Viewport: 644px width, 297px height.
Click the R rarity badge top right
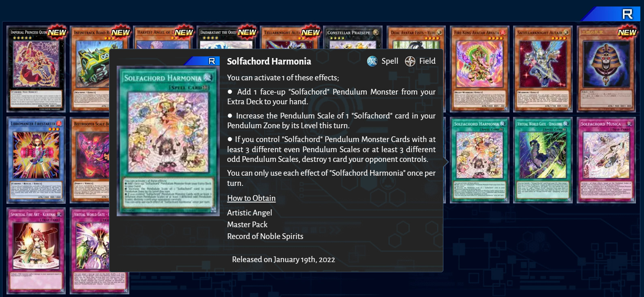coord(627,14)
